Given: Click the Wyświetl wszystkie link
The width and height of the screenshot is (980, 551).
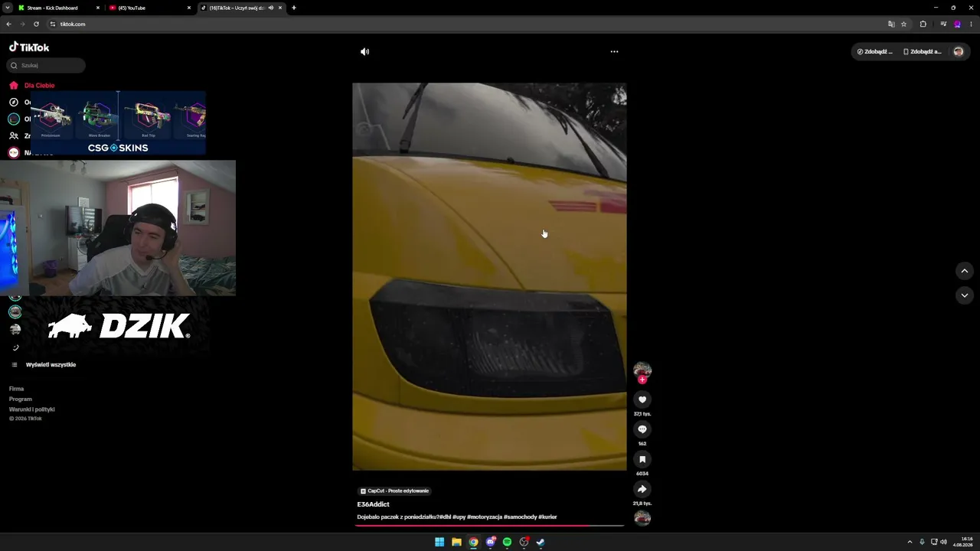Looking at the screenshot, I should (x=51, y=365).
